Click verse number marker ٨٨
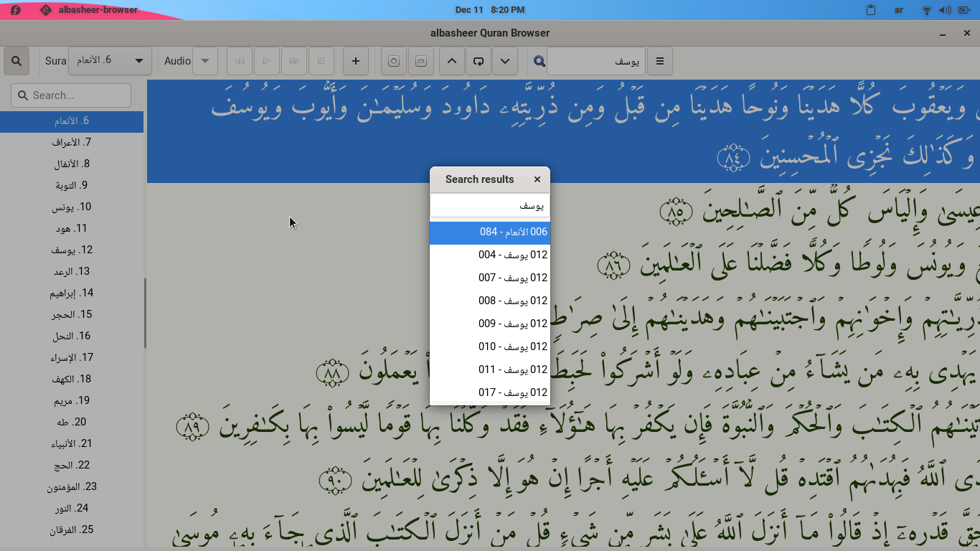 [332, 373]
